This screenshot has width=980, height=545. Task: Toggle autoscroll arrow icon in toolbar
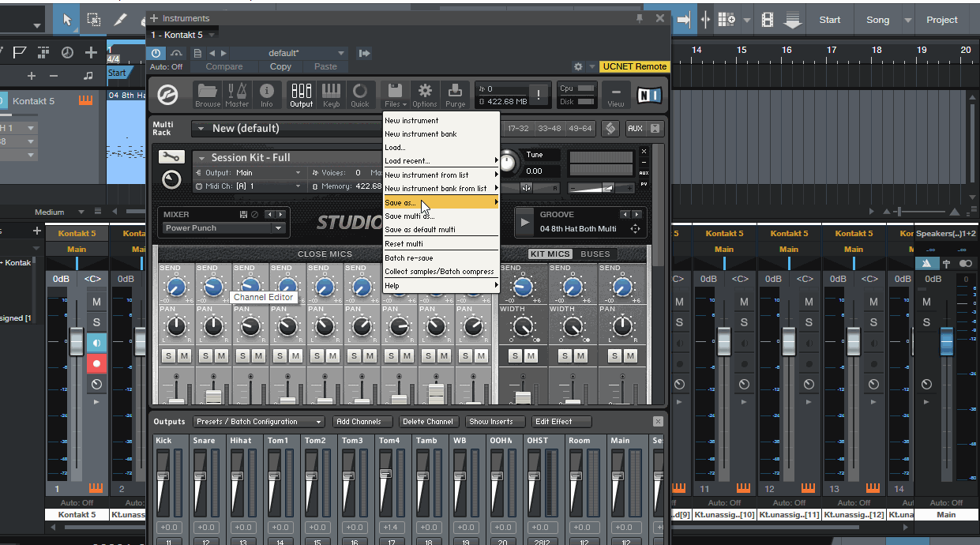pyautogui.click(x=683, y=20)
